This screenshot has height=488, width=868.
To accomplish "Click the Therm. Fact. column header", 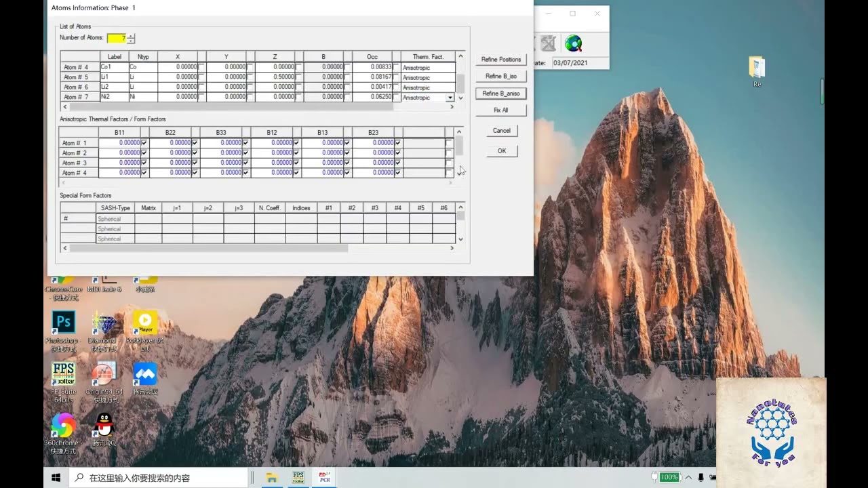I will (x=428, y=57).
